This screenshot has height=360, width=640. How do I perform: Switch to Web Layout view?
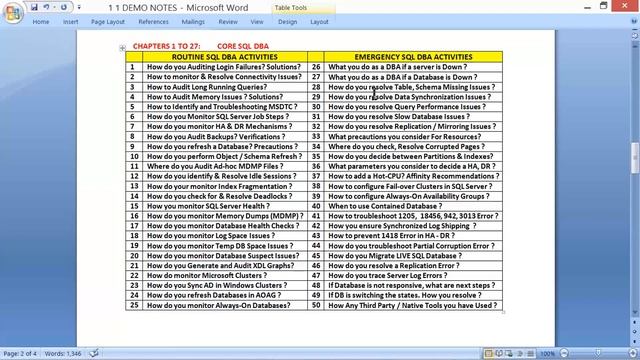tap(509, 353)
